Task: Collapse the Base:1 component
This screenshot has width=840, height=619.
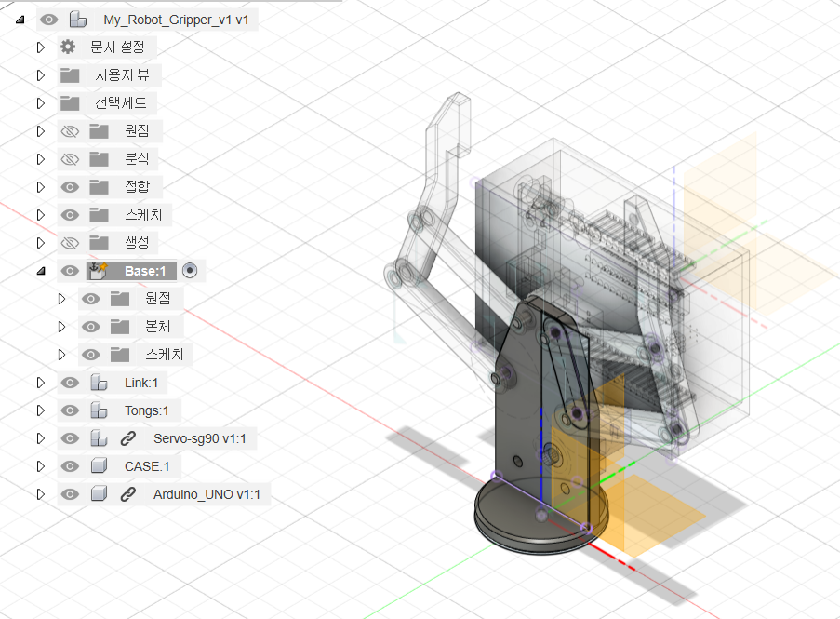Action: 41,271
